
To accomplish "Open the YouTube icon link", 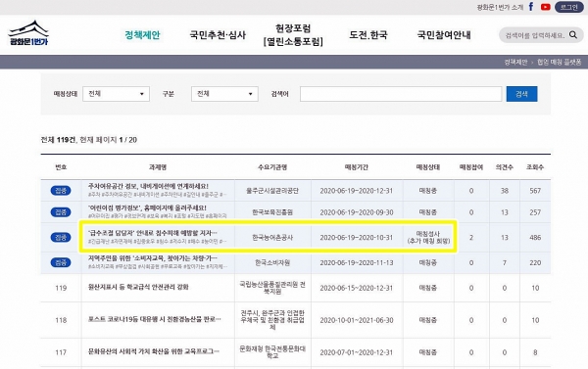I will [x=545, y=7].
